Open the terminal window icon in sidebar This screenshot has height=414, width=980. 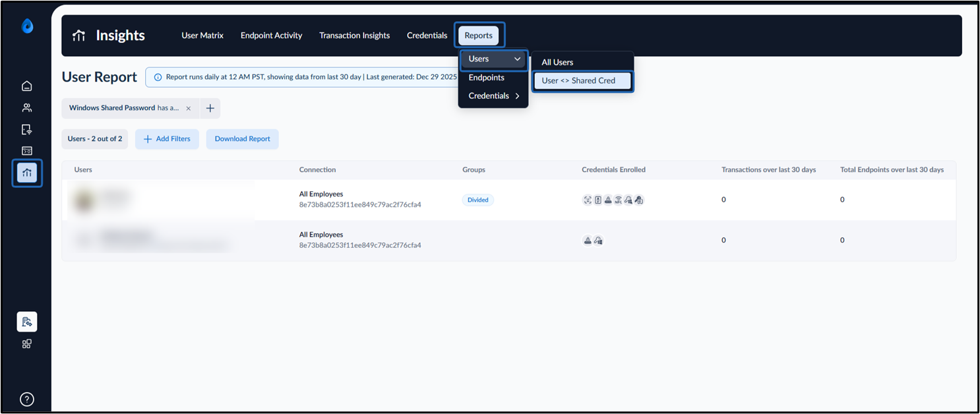[x=27, y=151]
